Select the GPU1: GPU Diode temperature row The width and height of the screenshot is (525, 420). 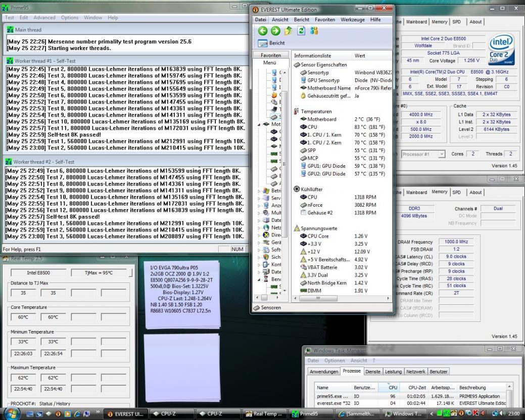point(346,166)
